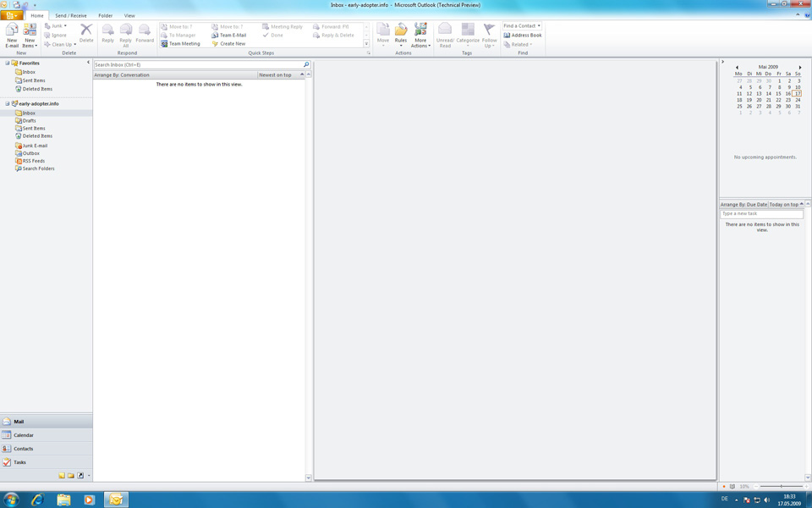
Task: Select the Reply & Delete quick step
Action: pyautogui.click(x=333, y=36)
